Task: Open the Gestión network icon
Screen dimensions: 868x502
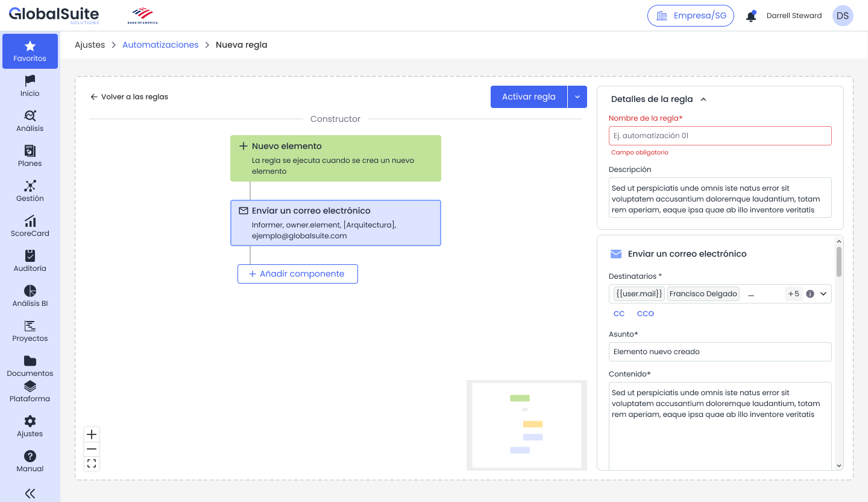Action: click(30, 186)
